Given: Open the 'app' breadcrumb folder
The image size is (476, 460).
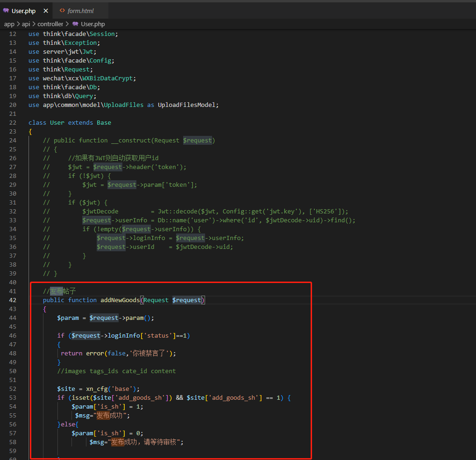Looking at the screenshot, I should (x=9, y=24).
